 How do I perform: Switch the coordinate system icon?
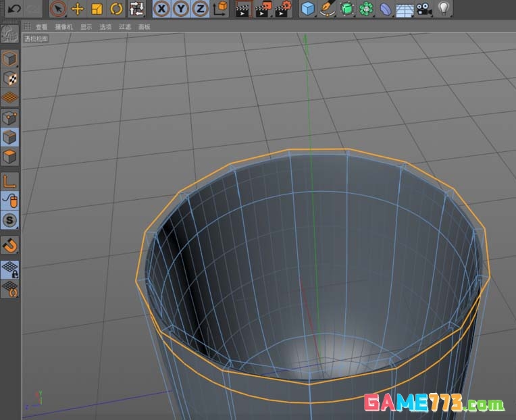(x=220, y=9)
